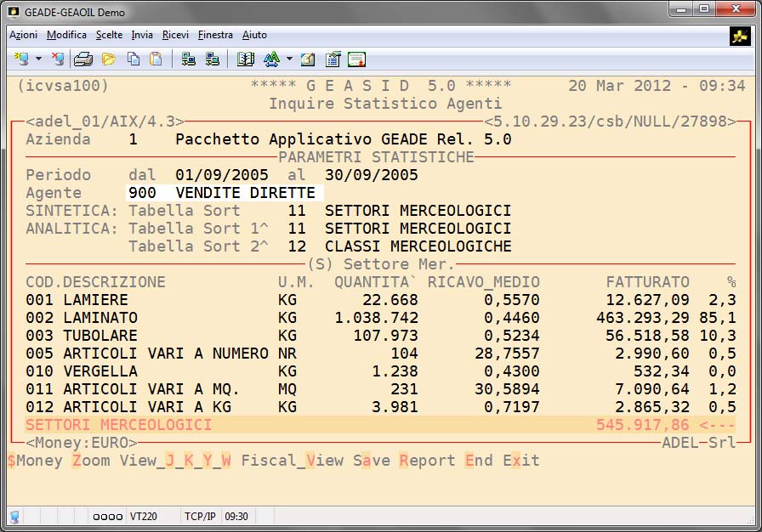The height and width of the screenshot is (532, 762).
Task: Click the disconnect session icon
Action: [x=57, y=59]
